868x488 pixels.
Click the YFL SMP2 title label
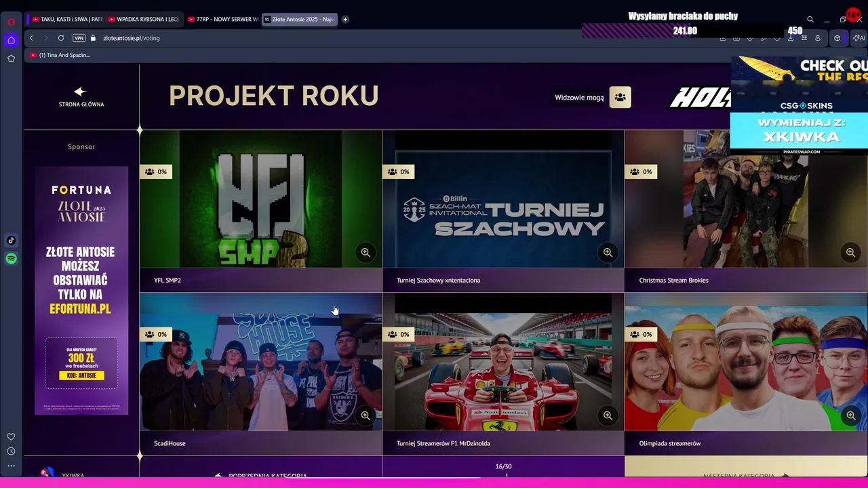point(167,280)
